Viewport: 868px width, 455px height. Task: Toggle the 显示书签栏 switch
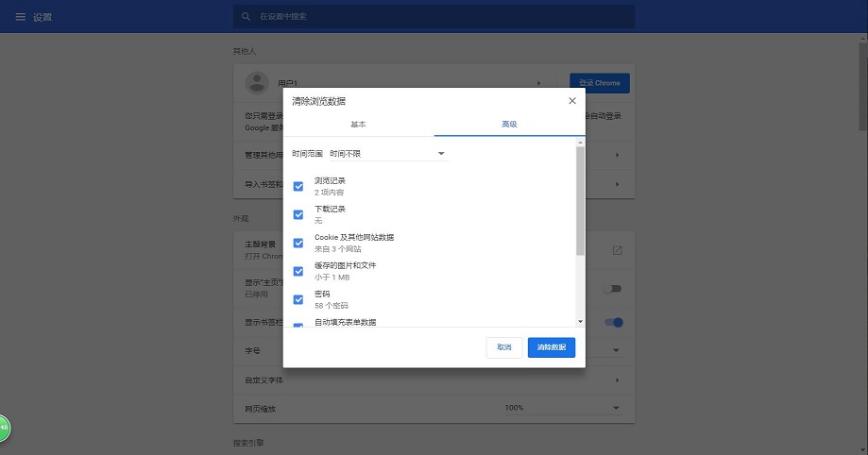(614, 322)
